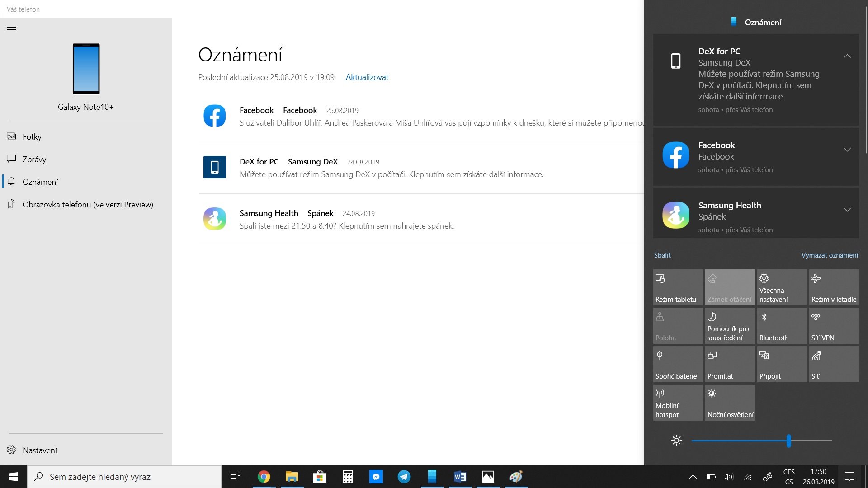Click the CES CS language indicator
Viewport: 868px width, 488px height.
tap(789, 477)
